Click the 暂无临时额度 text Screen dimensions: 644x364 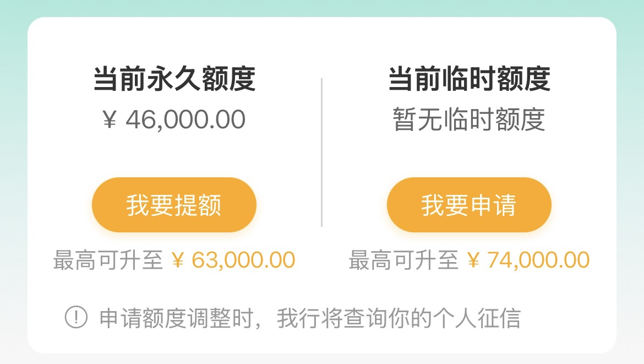469,119
